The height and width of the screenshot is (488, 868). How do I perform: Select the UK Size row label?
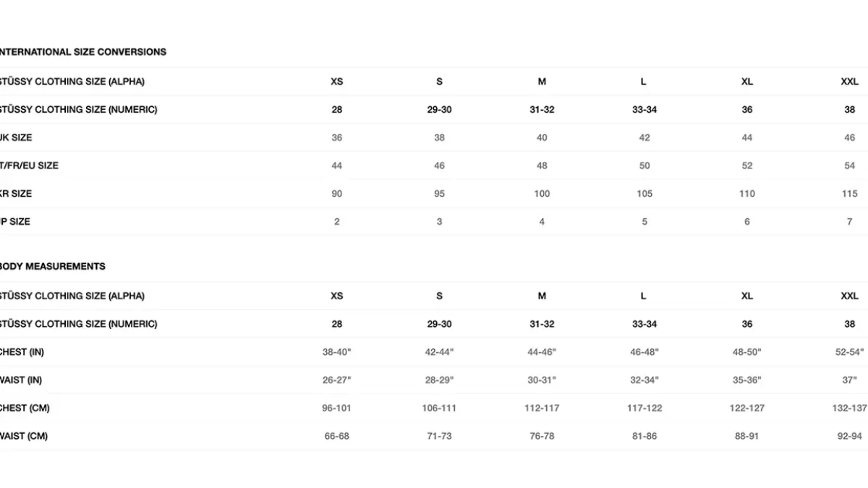16,137
